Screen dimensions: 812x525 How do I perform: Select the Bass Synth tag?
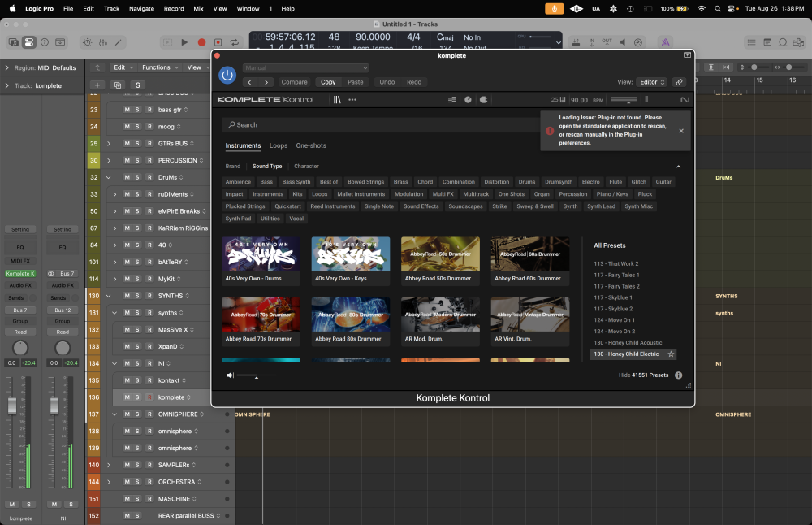pyautogui.click(x=296, y=182)
